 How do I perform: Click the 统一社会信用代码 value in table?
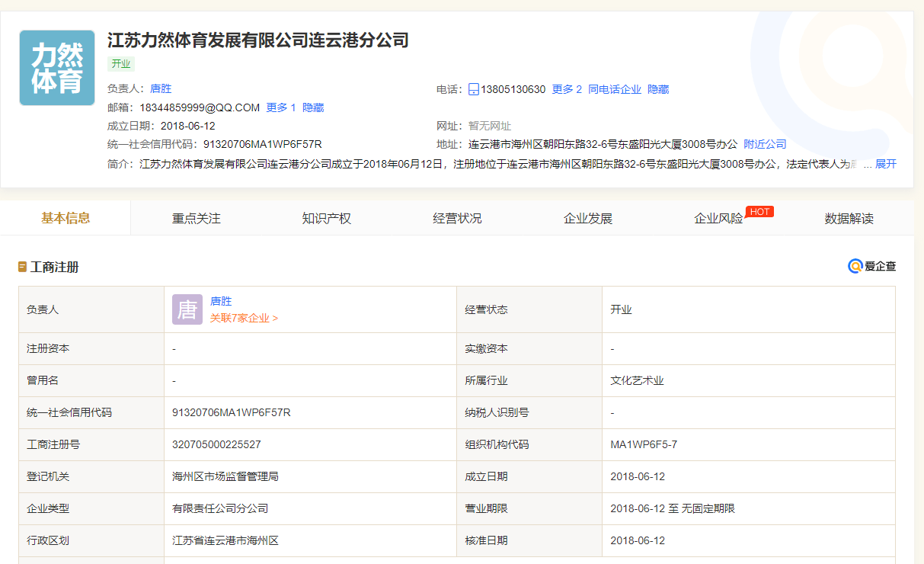232,412
